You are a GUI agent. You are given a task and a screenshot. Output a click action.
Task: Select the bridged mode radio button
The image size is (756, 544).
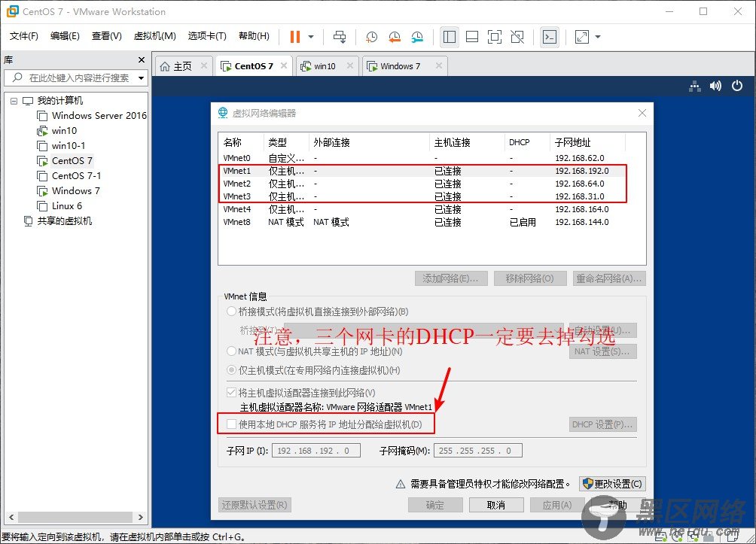coord(231,312)
